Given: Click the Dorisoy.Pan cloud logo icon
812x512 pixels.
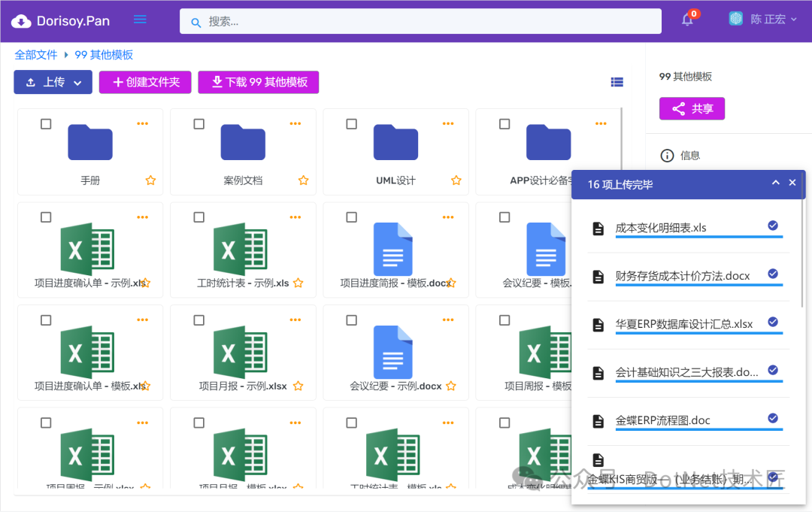Looking at the screenshot, I should 21,21.
